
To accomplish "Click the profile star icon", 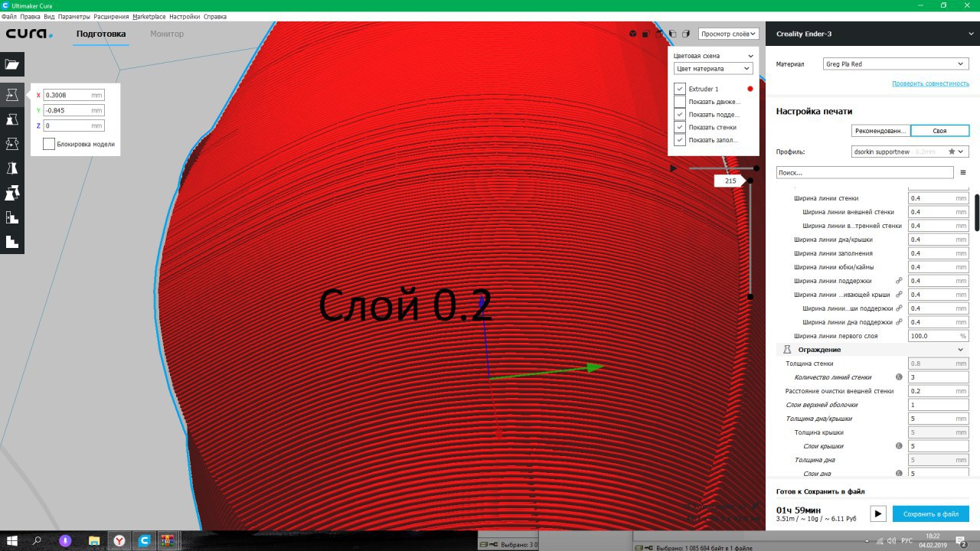I will [x=952, y=152].
